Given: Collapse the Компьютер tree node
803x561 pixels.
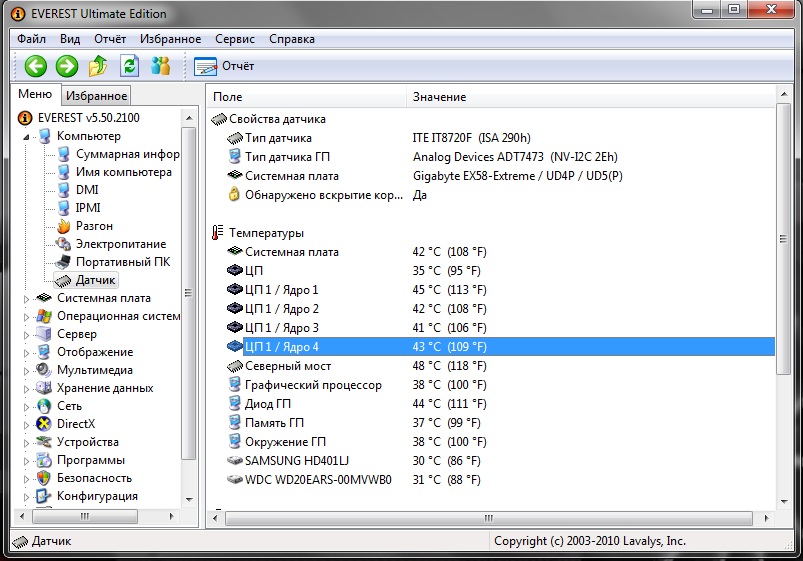Looking at the screenshot, I should (27, 136).
